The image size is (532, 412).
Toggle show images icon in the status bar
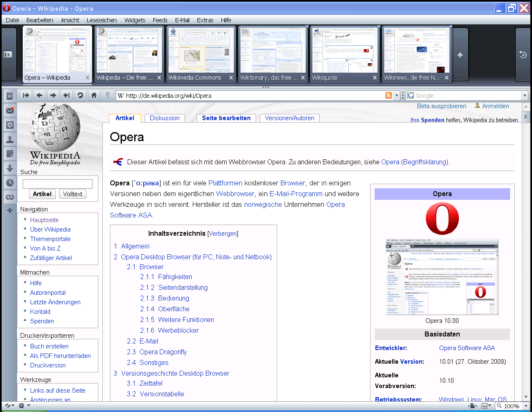484,406
